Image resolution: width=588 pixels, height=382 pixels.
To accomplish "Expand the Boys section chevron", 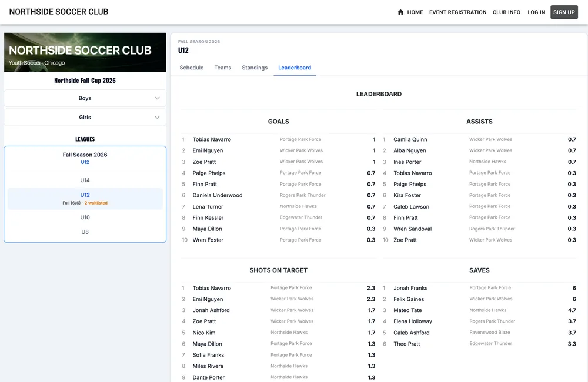I will pyautogui.click(x=157, y=98).
